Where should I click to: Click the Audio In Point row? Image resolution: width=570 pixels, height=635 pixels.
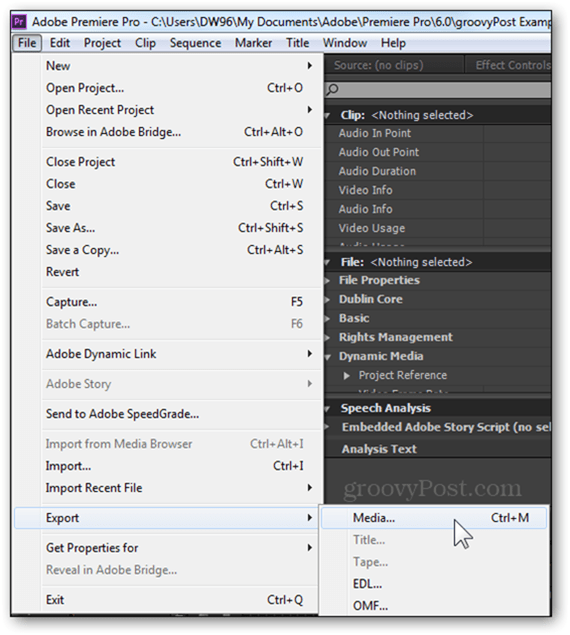click(438, 133)
